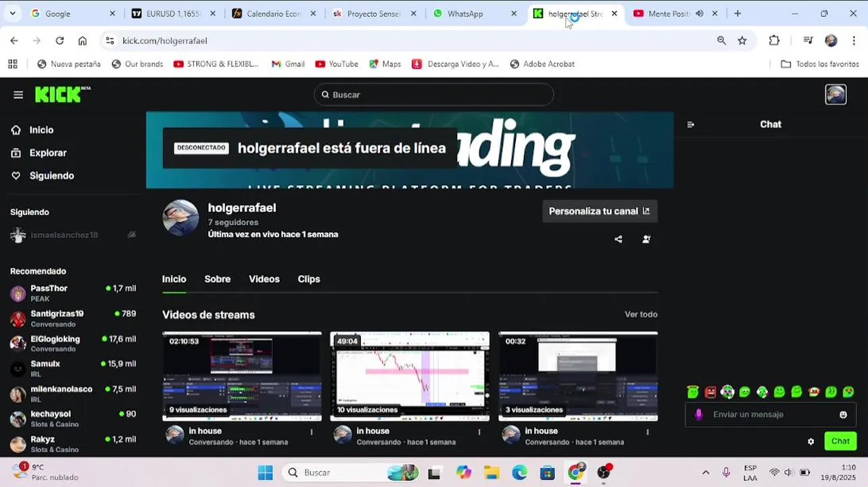Open Chrome profile avatar

(831, 41)
